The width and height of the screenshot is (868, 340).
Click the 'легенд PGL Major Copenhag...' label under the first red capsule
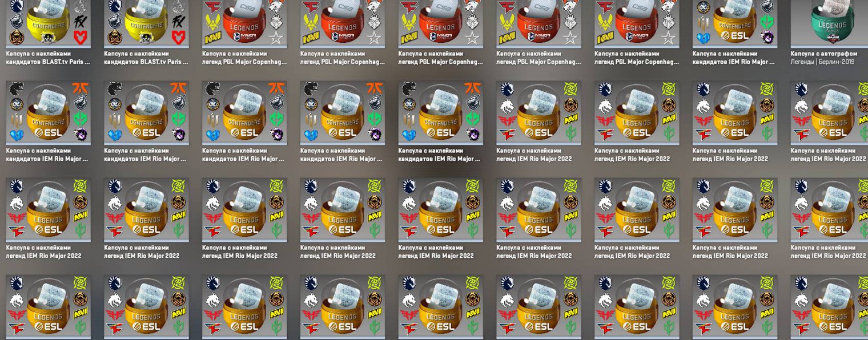tap(244, 62)
